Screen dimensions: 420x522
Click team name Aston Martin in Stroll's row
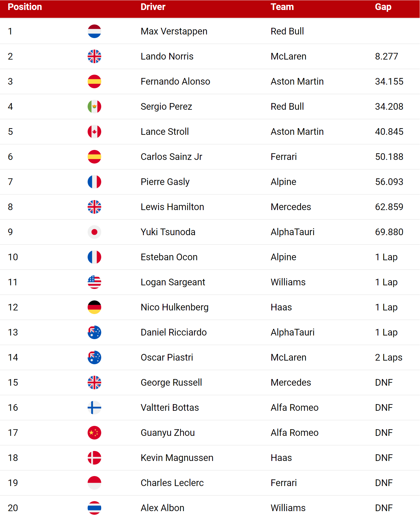(x=297, y=132)
